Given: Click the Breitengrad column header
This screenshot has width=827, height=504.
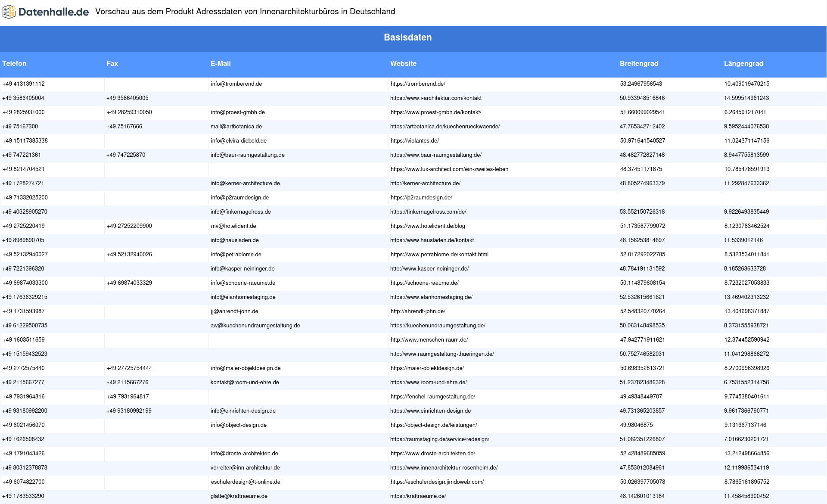Looking at the screenshot, I should point(639,64).
